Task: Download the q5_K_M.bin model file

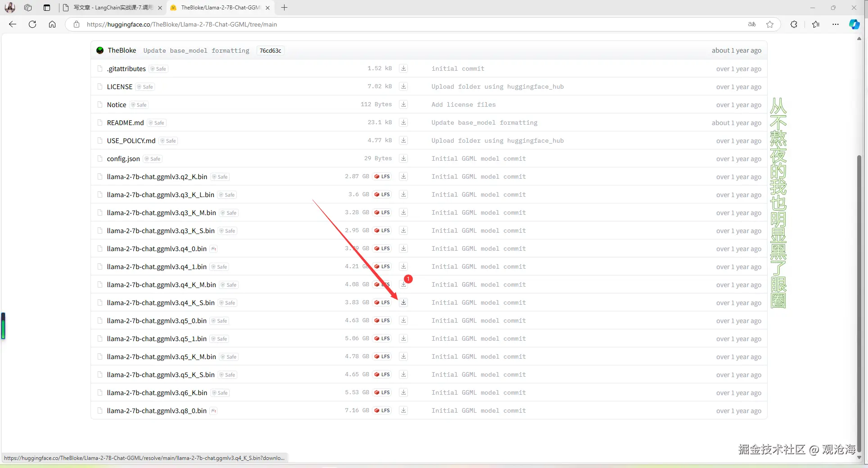Action: [403, 356]
